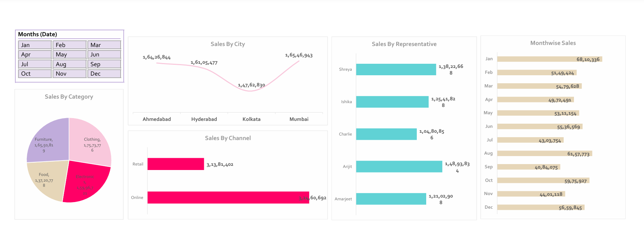Viewport: 644px width, 247px height.
Task: Select the Dec month slicer button
Action: [x=103, y=74]
